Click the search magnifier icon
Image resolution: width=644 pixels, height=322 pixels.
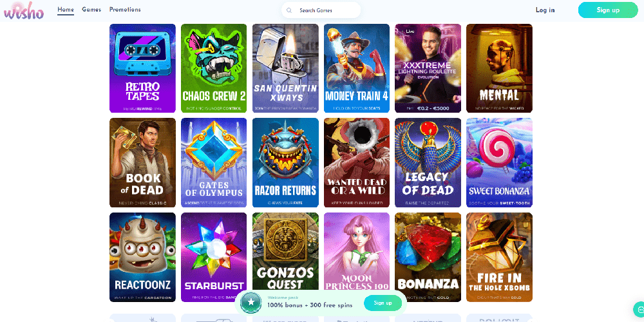click(x=289, y=10)
